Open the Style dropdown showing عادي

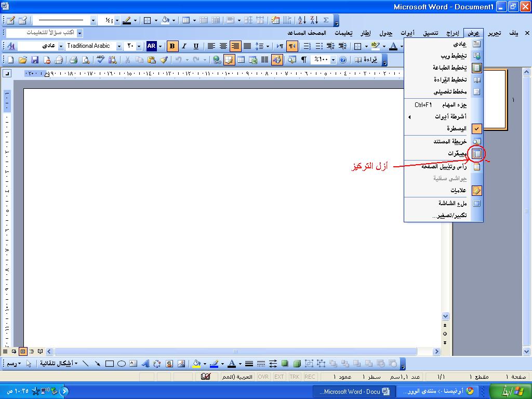[x=61, y=46]
